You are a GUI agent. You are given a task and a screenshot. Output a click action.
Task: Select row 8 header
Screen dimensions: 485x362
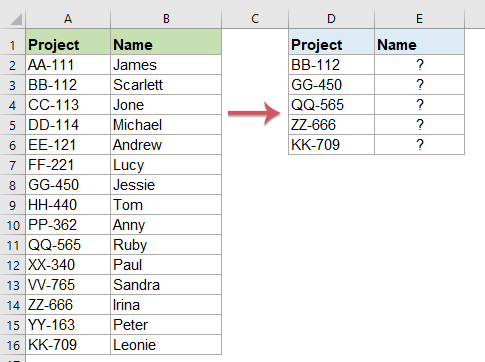point(13,185)
